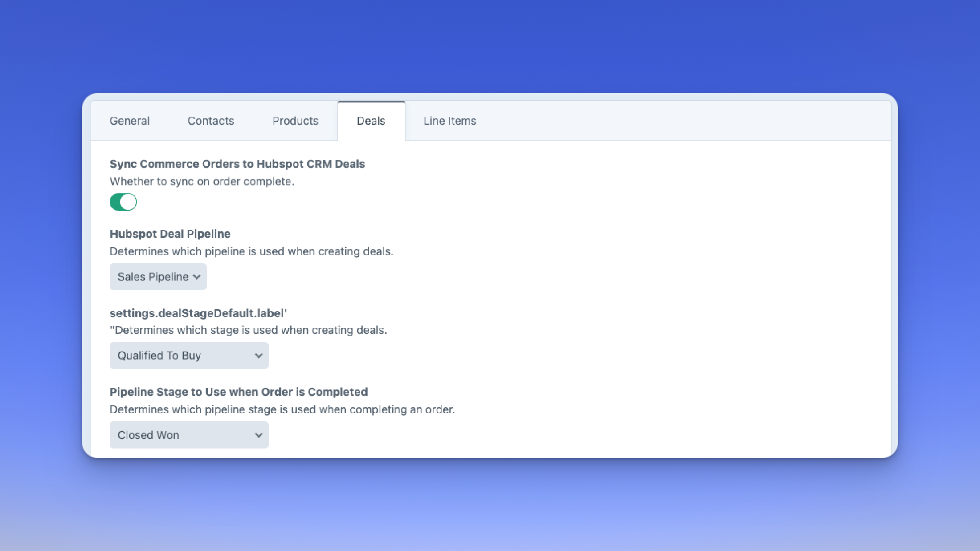This screenshot has width=980, height=551.
Task: Switch to the General tab
Action: [130, 121]
